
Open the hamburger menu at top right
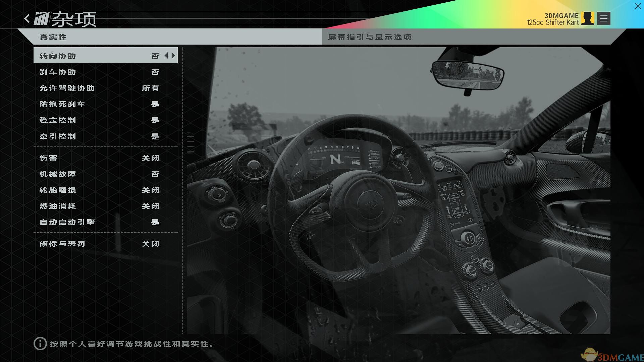pos(603,18)
